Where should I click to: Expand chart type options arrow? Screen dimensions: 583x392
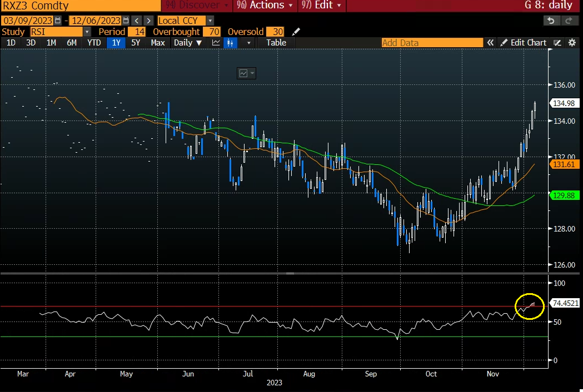[x=249, y=43]
